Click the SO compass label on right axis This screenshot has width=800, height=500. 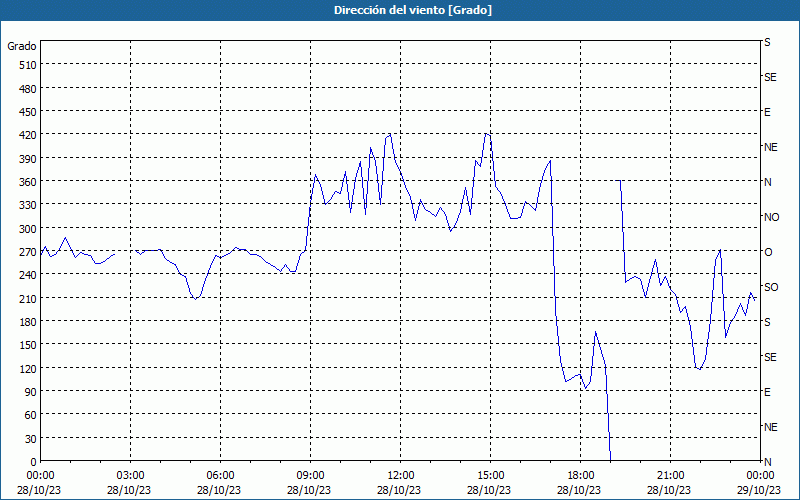pyautogui.click(x=771, y=287)
